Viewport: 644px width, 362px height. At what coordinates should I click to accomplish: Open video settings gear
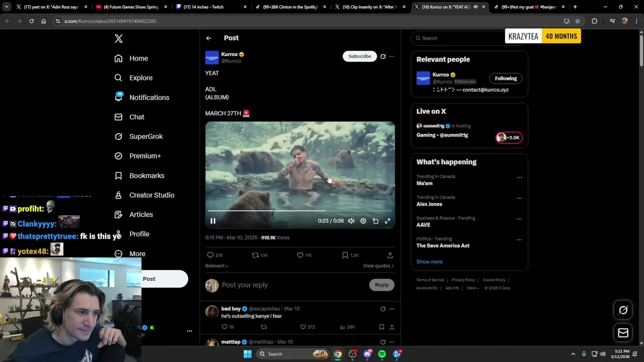[x=363, y=221]
